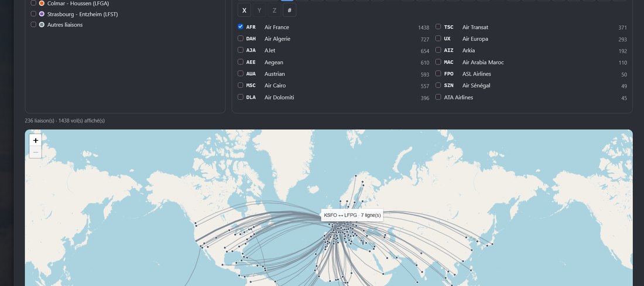Click the 1438 flight count for Air France
Screen dimensions: 644x286
tap(423, 28)
